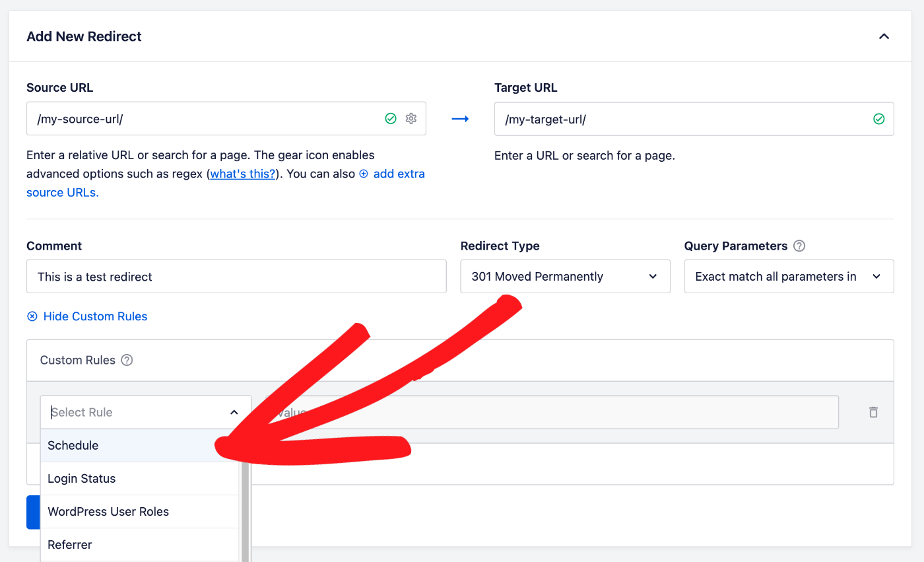Open the Query Parameters dropdown
Image resolution: width=924 pixels, height=562 pixels.
789,276
